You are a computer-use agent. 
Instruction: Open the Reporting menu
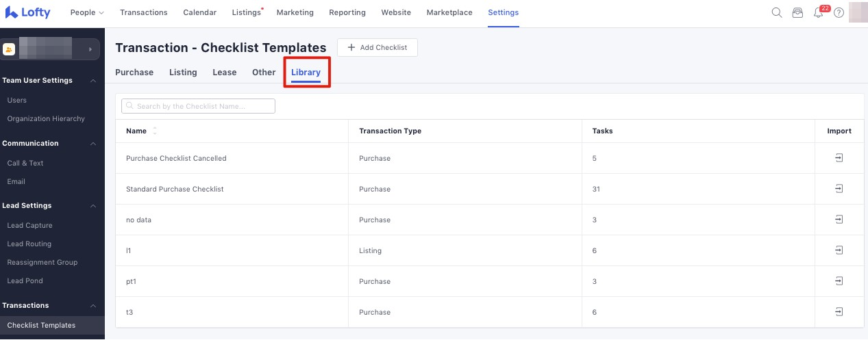tap(347, 12)
